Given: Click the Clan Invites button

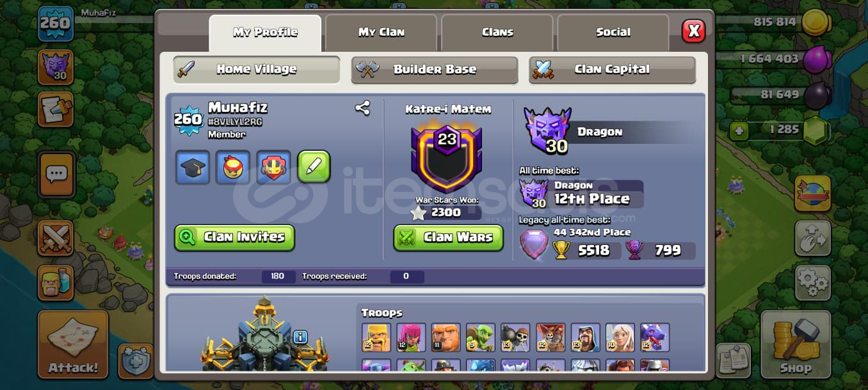Looking at the screenshot, I should coord(234,237).
